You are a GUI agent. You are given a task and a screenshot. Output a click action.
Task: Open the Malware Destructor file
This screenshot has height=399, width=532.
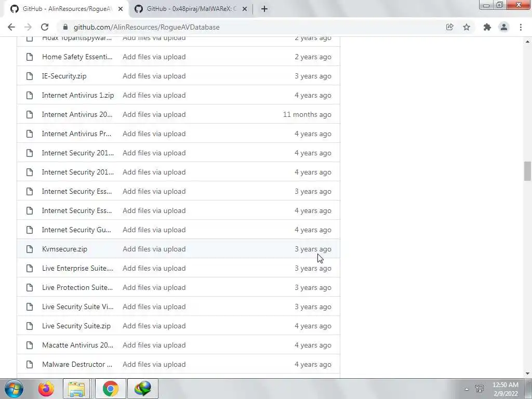77,364
